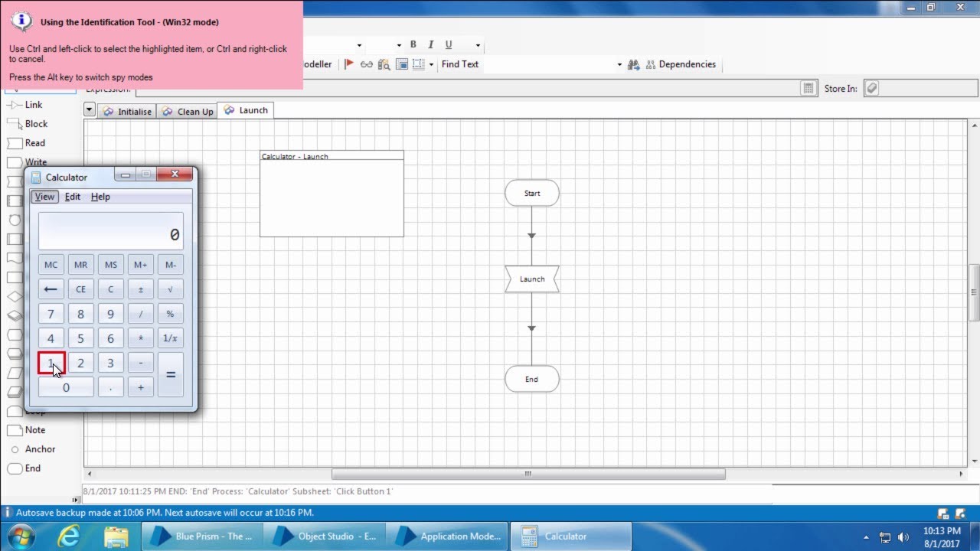Open Internet Explorer from the taskbar
Screen dimensions: 980x551
[68, 536]
